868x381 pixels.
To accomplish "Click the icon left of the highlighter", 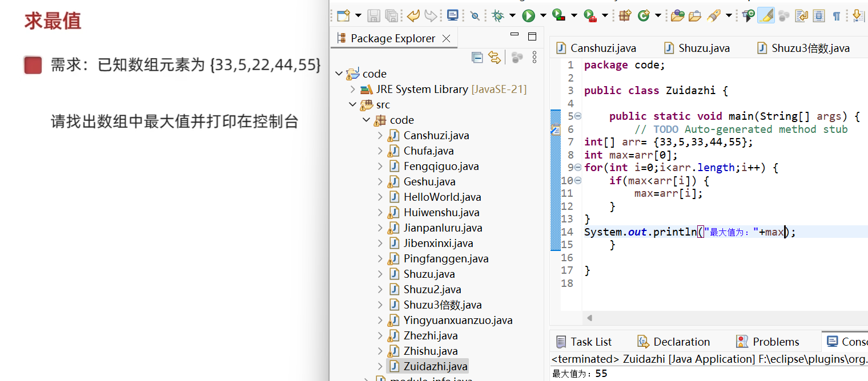I will [749, 16].
